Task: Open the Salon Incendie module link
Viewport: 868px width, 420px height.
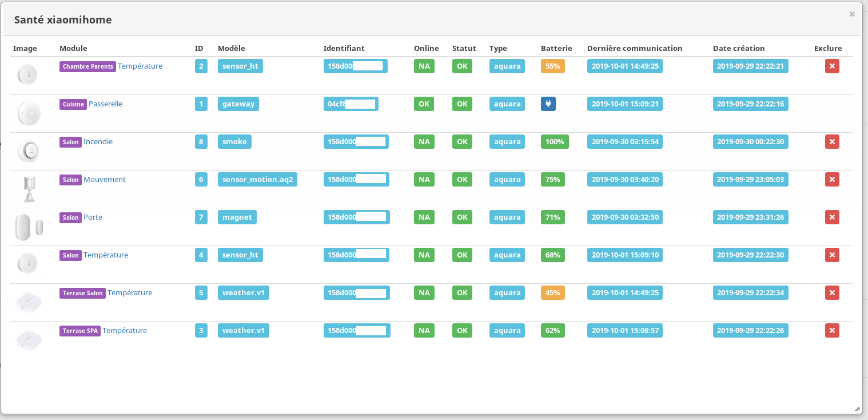Action: coord(98,142)
